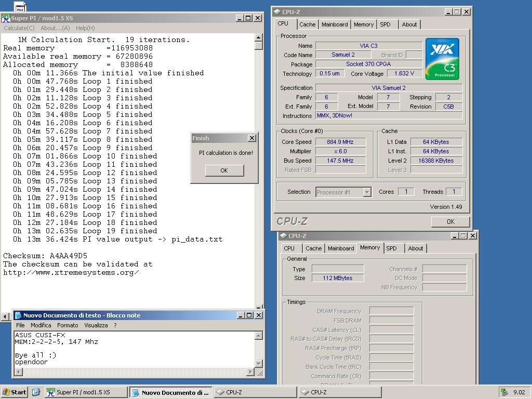Click the taskbar clock showing 9.02
Image resolution: width=532 pixels, height=399 pixels.
click(x=519, y=392)
